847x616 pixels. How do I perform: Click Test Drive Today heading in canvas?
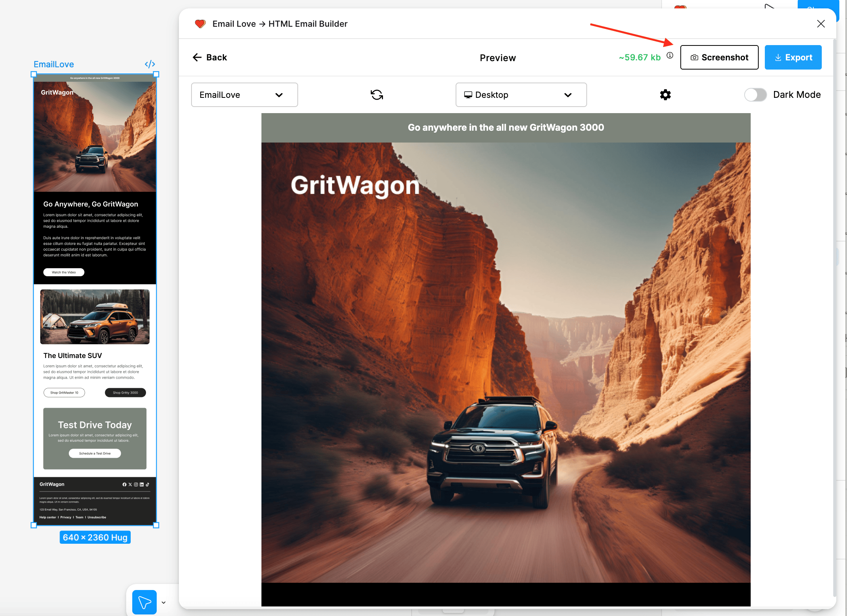click(x=95, y=425)
